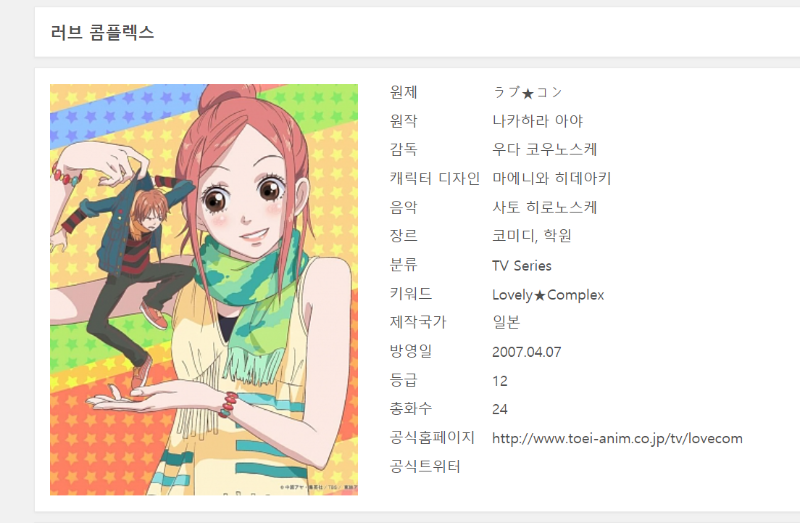This screenshot has height=523, width=800.
Task: Click the director name 우다 코우노스케
Action: (x=544, y=150)
